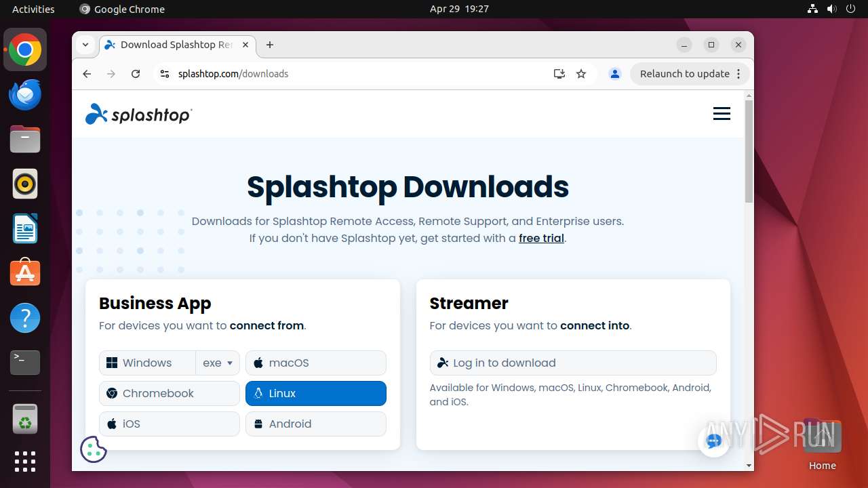Open Ubuntu Software from dock
This screenshot has height=488, width=868.
click(25, 273)
